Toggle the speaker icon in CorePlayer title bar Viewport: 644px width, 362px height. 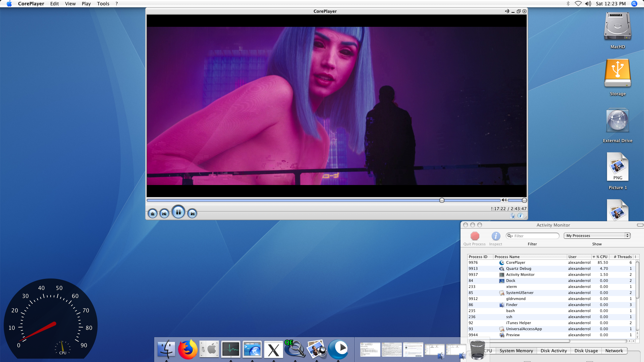507,11
